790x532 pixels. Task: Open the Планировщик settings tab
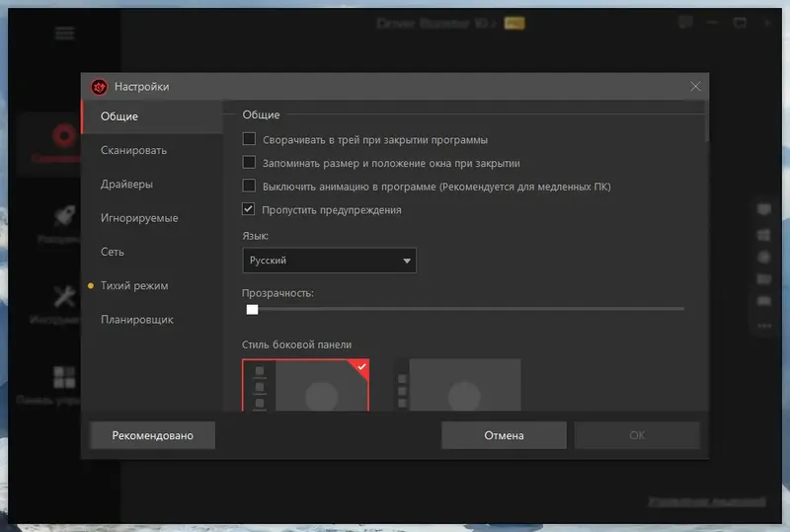point(152,320)
